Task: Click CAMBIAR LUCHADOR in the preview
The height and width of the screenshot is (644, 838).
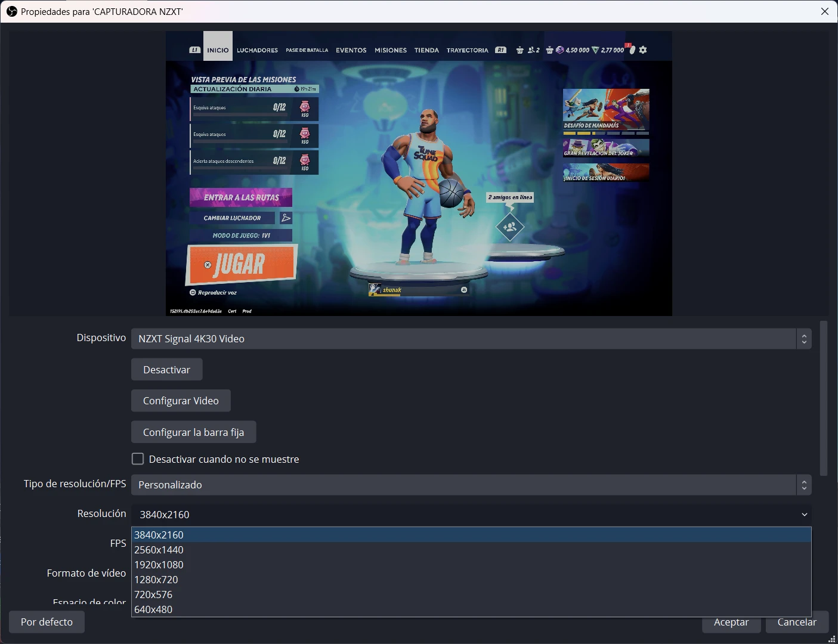Action: 232,218
